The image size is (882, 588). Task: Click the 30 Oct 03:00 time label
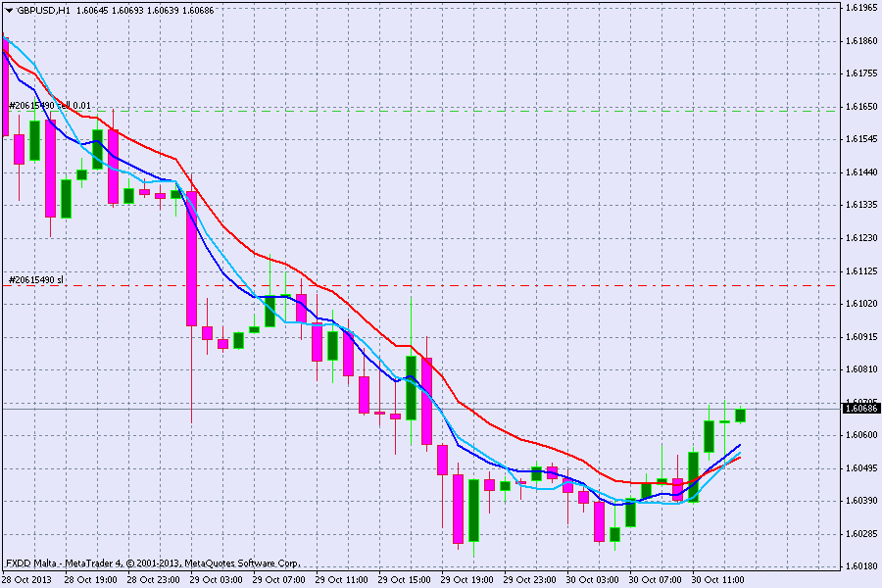(594, 580)
